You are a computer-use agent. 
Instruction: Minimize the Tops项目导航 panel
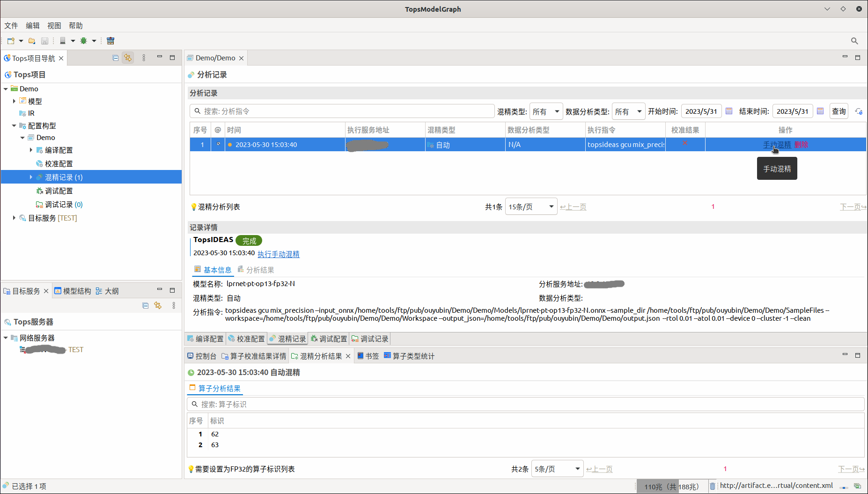160,57
